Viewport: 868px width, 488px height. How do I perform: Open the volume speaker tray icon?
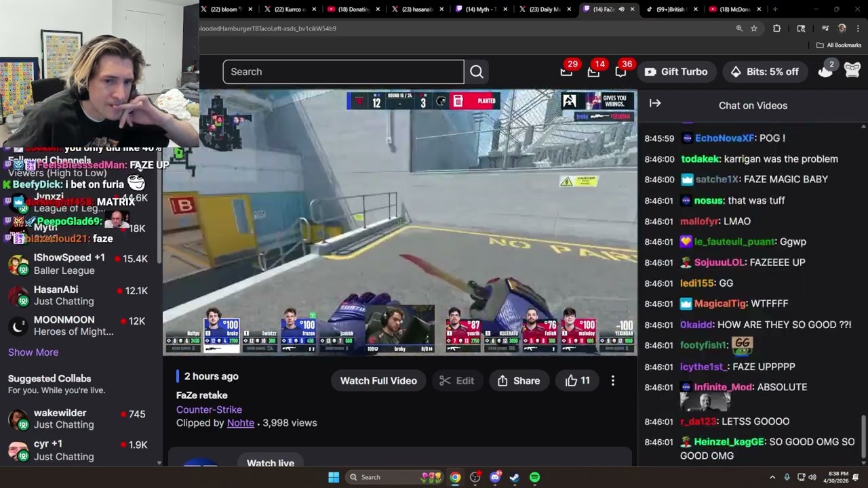(x=812, y=477)
